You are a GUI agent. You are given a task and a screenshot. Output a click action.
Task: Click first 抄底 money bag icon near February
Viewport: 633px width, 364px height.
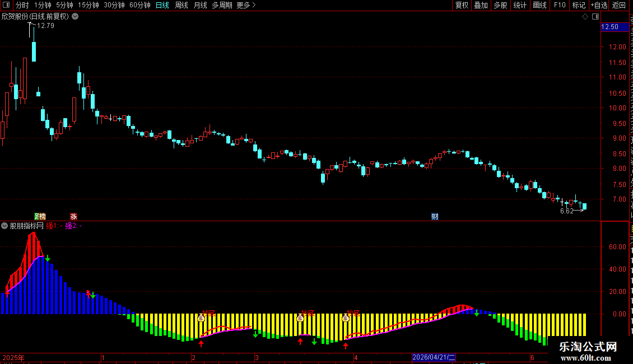click(x=201, y=319)
